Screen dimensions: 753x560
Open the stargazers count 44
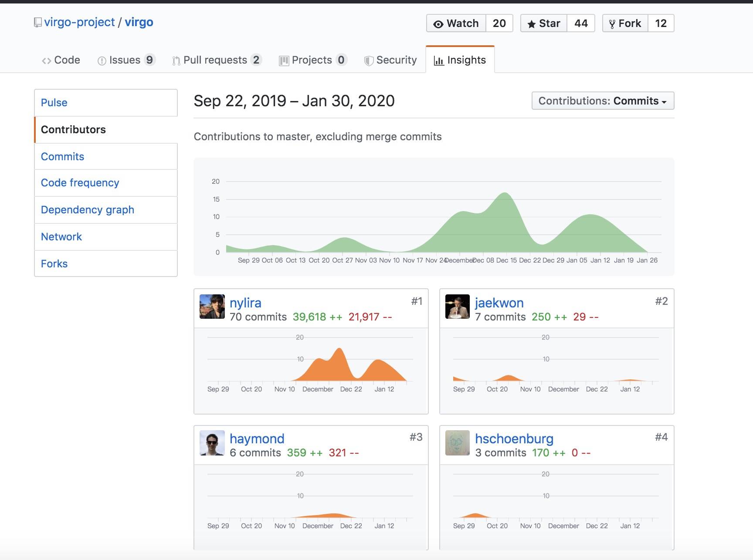point(581,23)
